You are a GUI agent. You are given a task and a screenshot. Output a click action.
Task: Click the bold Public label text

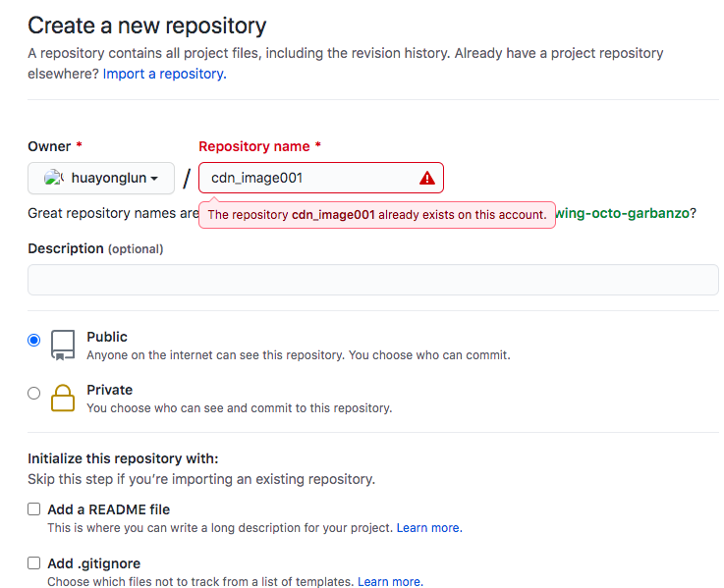click(107, 337)
